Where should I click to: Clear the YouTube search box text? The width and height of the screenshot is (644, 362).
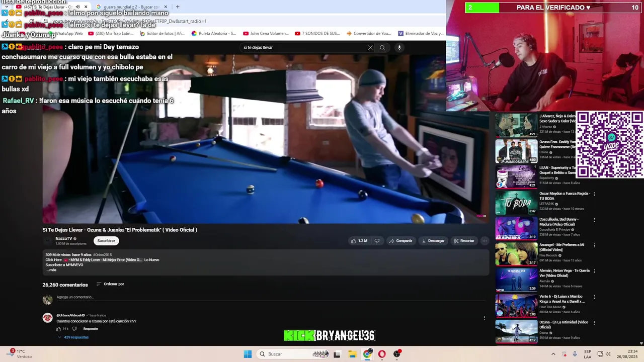370,47
